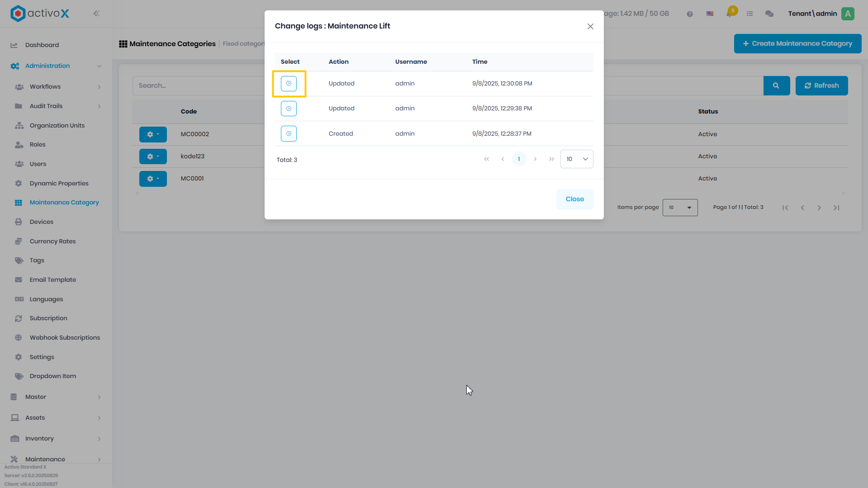868x488 pixels.
Task: Go to last page of categories table
Action: point(836,208)
